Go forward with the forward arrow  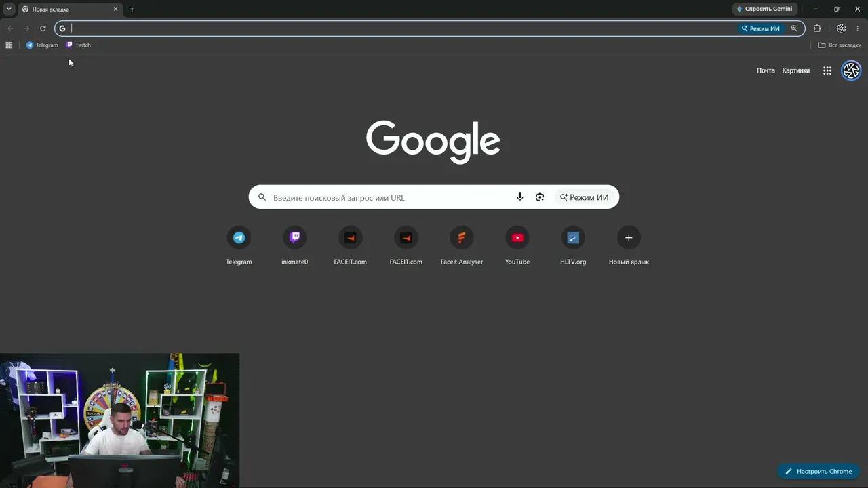click(26, 28)
